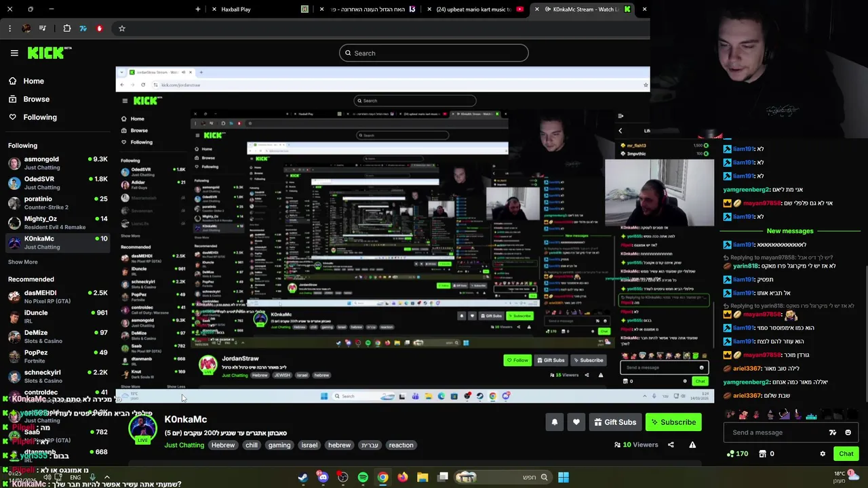Image resolution: width=868 pixels, height=488 pixels.
Task: Open schneckyirl recommended channel
Action: pyautogui.click(x=58, y=376)
